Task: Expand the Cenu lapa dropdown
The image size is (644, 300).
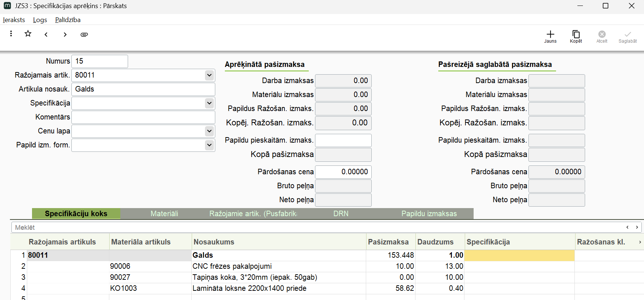Action: click(x=209, y=131)
